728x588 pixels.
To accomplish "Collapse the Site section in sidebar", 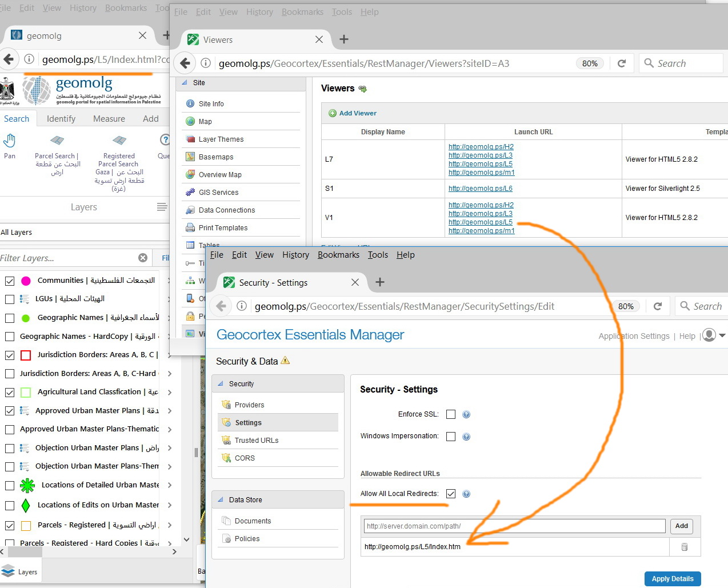I will point(185,83).
